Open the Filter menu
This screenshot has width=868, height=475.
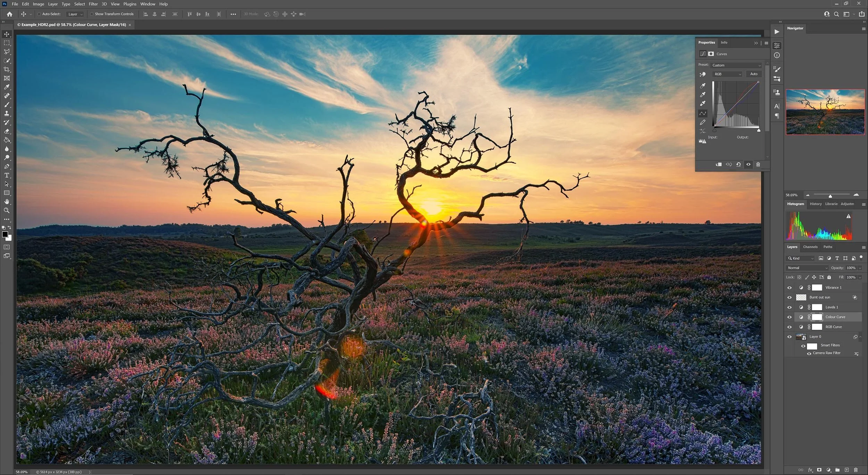point(93,4)
